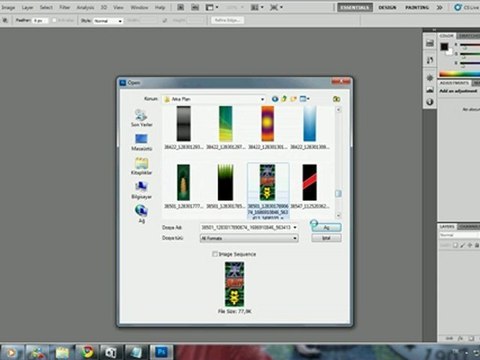Pick a color from the spectrum ramp
The width and height of the screenshot is (480, 360).
coord(459,74)
